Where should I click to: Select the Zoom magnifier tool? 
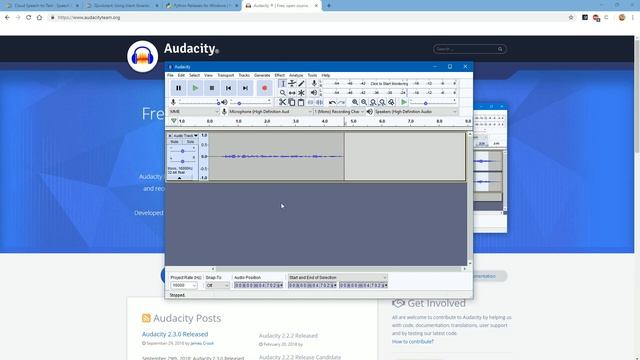(x=282, y=93)
